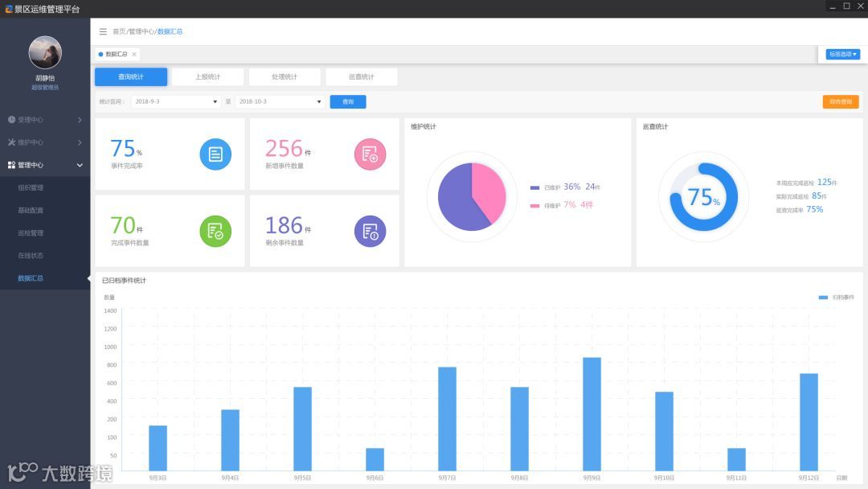Click the purple remaining-event icon on 186 card
Viewport: 868px width, 489px height.
370,231
